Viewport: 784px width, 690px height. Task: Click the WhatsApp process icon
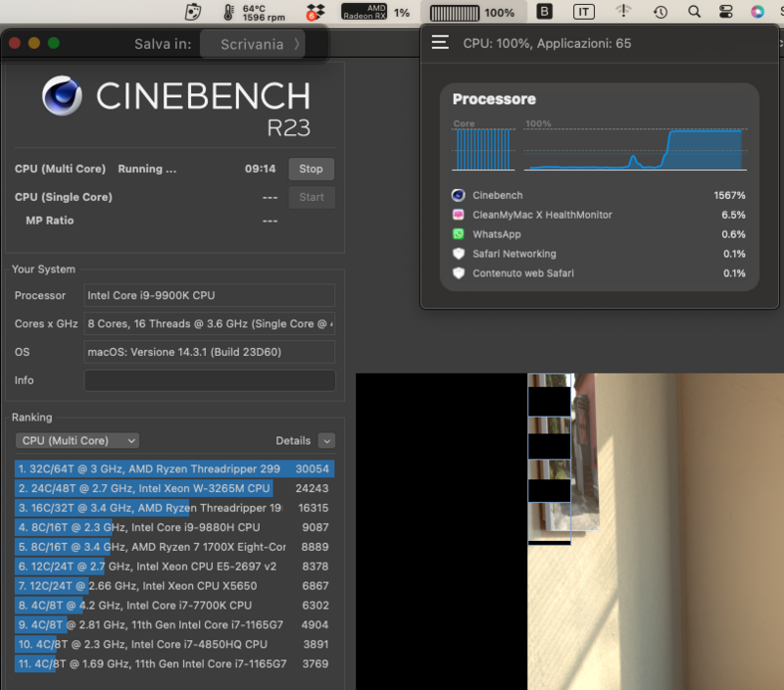(458, 234)
